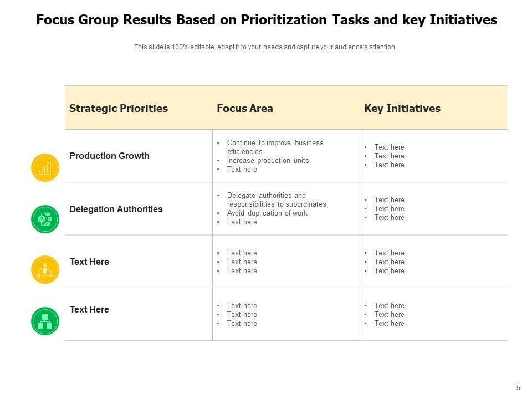The width and height of the screenshot is (532, 399).
Task: Click the Focus Area column header
Action: (x=245, y=109)
